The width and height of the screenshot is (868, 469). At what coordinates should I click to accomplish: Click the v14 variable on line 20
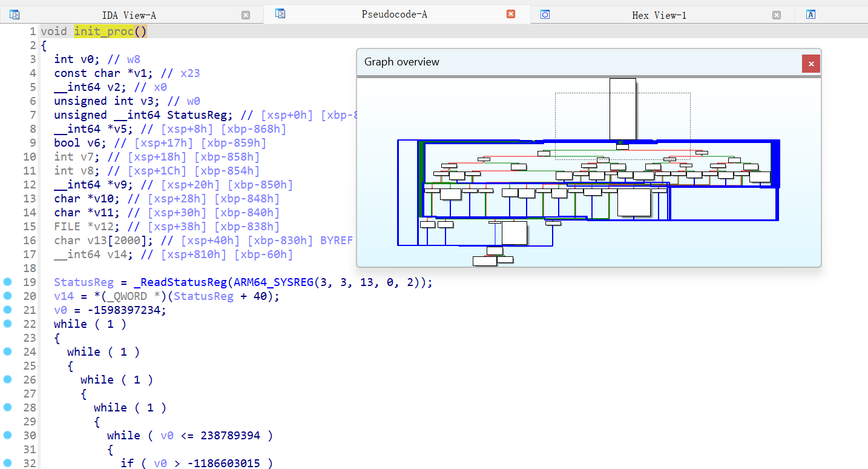(63, 296)
